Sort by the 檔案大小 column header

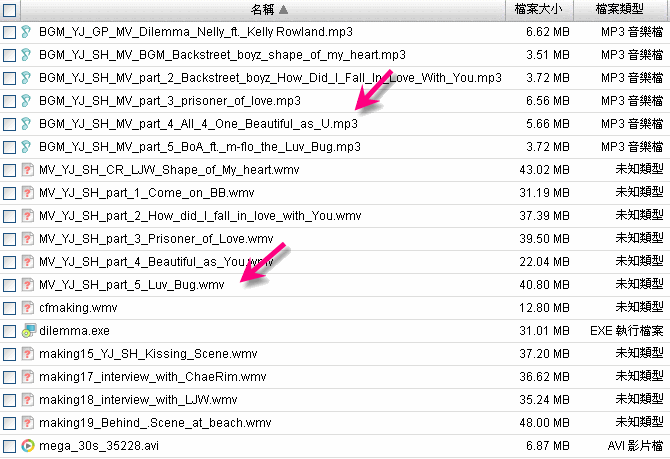click(x=538, y=9)
